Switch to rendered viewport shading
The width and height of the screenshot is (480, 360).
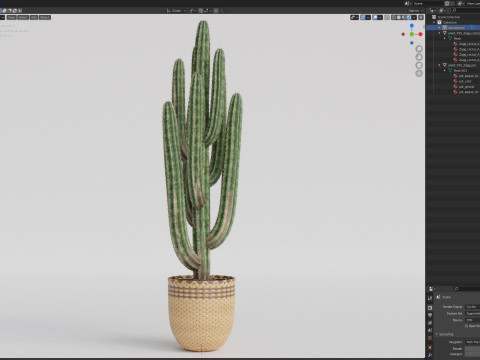[x=409, y=17]
